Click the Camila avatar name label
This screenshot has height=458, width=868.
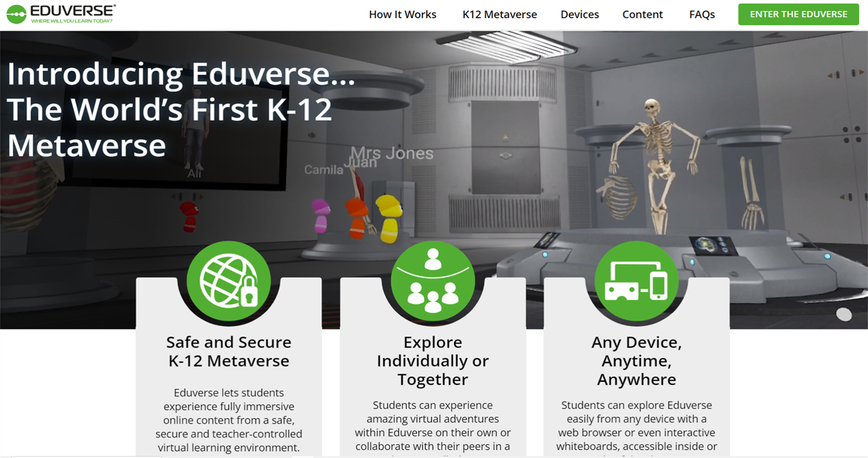(x=323, y=170)
